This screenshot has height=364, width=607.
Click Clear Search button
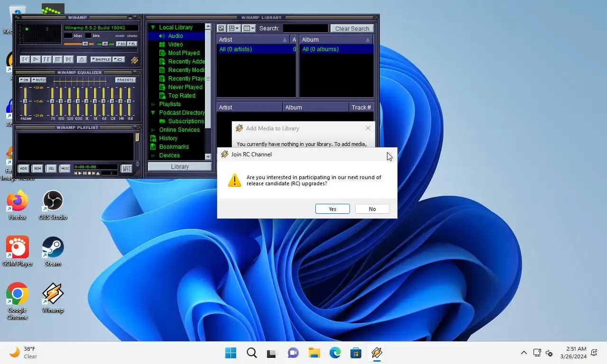click(352, 28)
